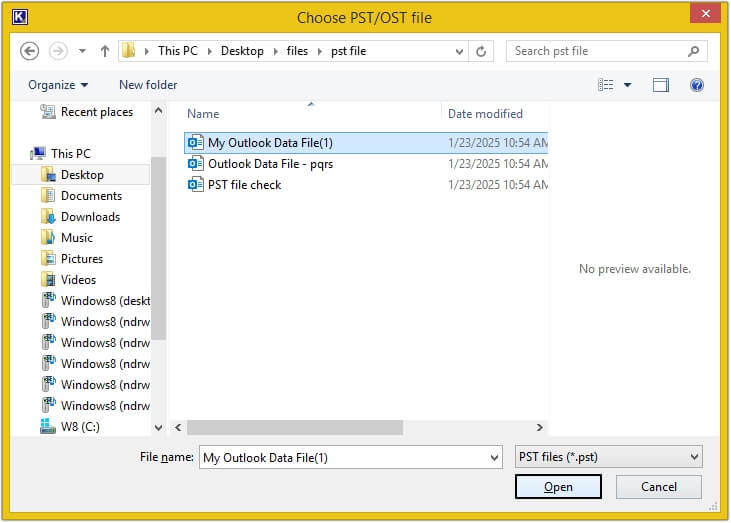Click the Cancel button

tap(658, 487)
